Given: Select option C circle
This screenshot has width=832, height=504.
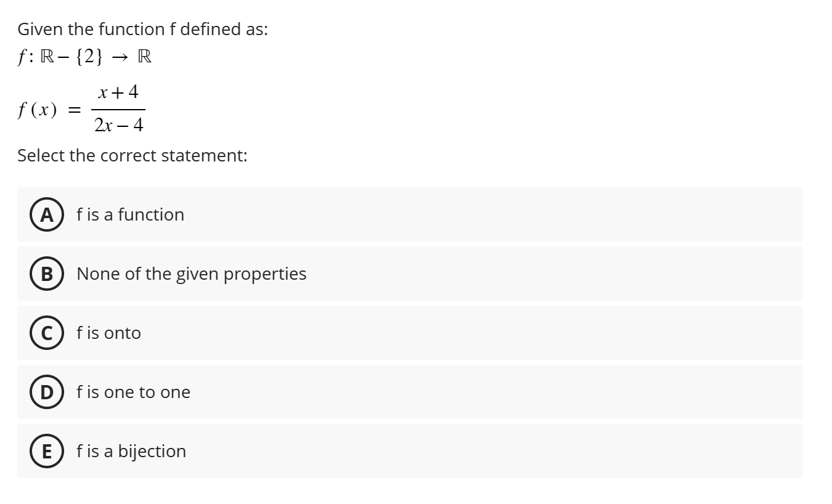Looking at the screenshot, I should [x=46, y=333].
